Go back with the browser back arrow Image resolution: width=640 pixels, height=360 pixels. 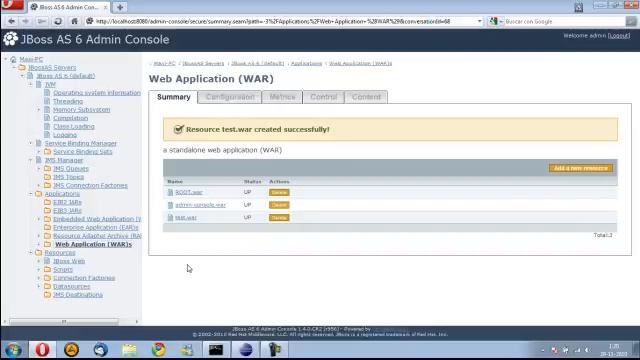pos(11,21)
